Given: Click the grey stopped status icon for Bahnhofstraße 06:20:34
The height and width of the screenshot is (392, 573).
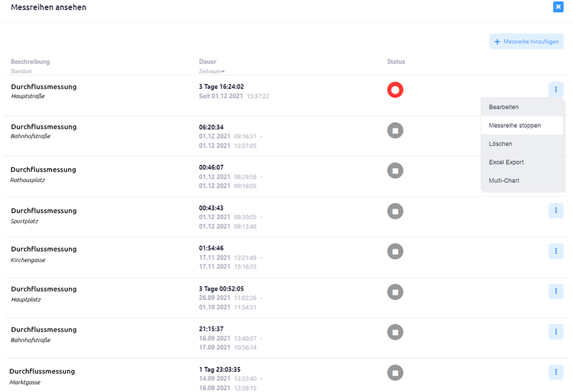Looking at the screenshot, I should click(x=395, y=131).
